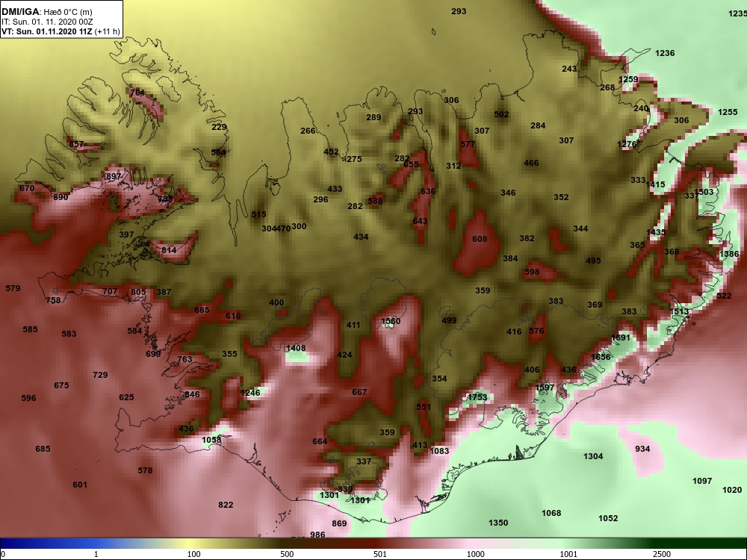The image size is (747, 560).
Task: Click the map value '890'
Action: click(x=61, y=197)
